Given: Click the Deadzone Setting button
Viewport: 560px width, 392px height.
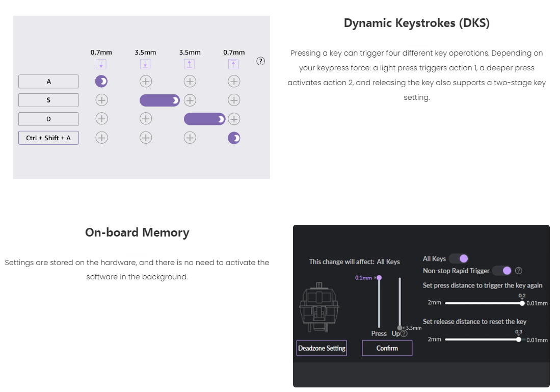Looking at the screenshot, I should click(322, 348).
